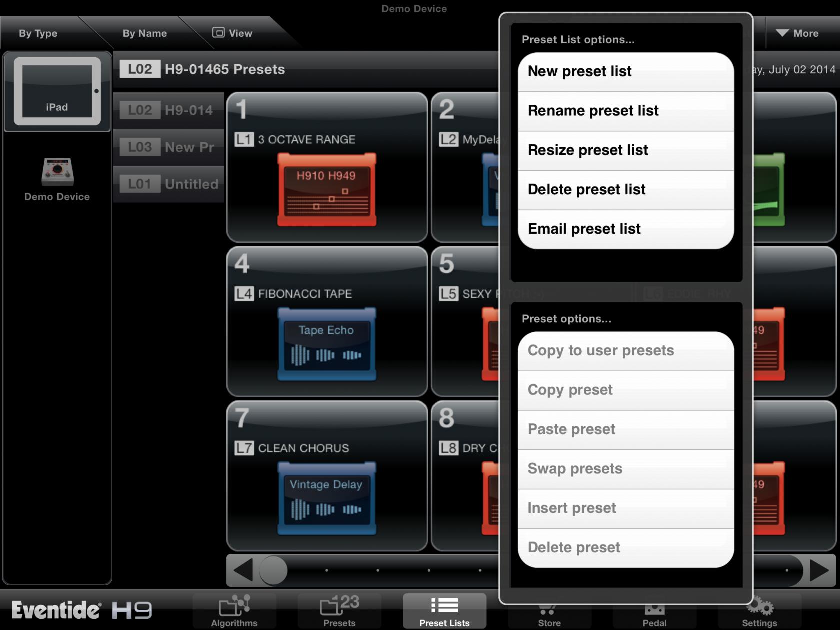Image resolution: width=840 pixels, height=630 pixels.
Task: Select Swap presets option
Action: pyautogui.click(x=626, y=469)
